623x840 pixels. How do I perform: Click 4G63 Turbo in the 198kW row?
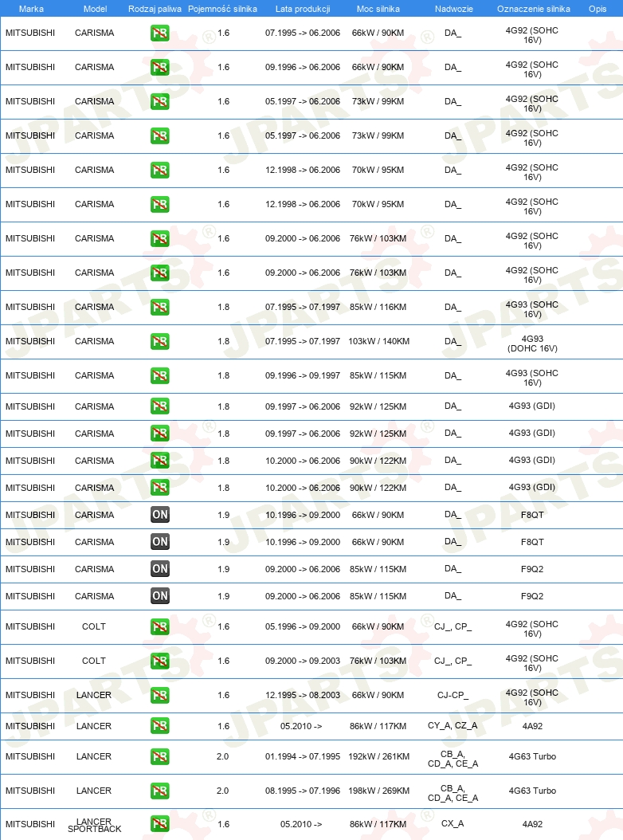click(x=532, y=791)
